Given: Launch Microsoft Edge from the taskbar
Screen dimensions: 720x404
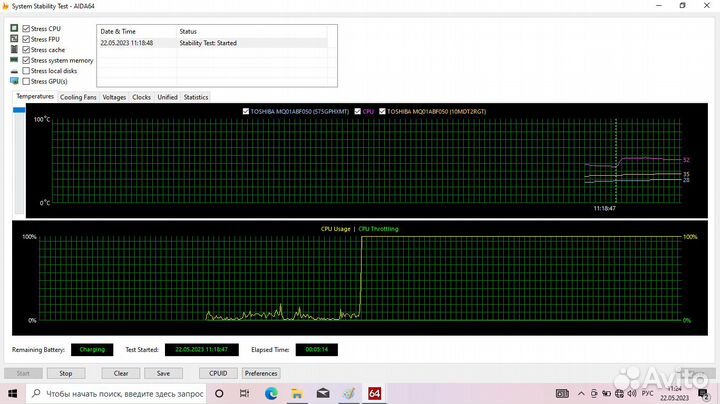Looking at the screenshot, I should pos(268,394).
